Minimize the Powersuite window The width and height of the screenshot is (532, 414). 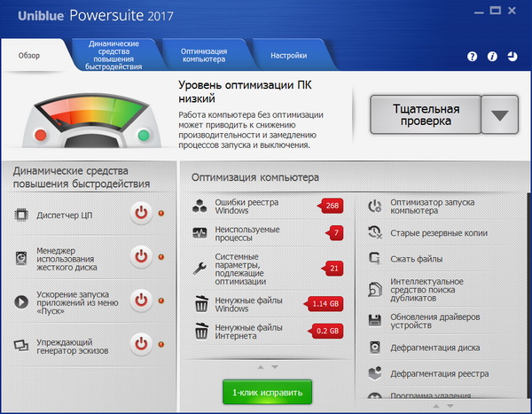coord(479,12)
